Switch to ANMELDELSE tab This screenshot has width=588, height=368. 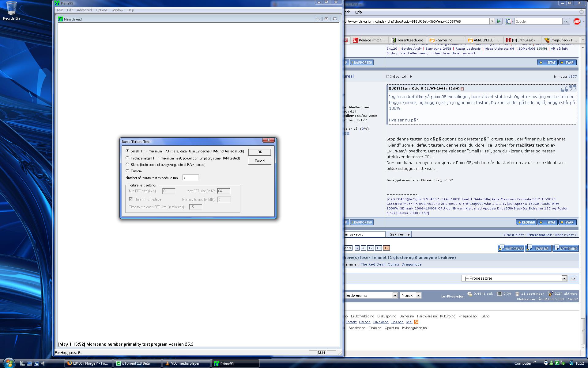coord(484,40)
